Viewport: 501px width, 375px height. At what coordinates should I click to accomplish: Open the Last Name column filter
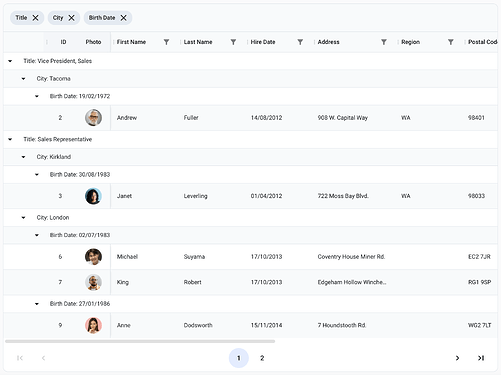coord(233,42)
